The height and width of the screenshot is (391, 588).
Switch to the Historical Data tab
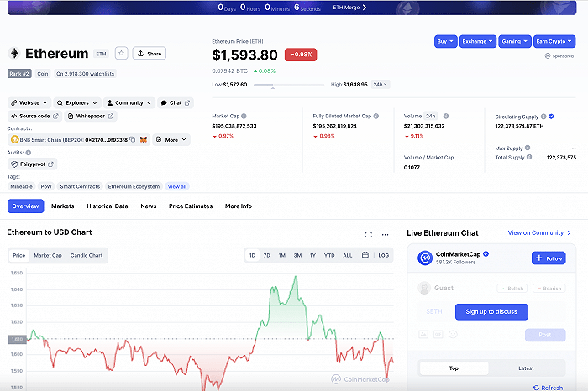[107, 206]
